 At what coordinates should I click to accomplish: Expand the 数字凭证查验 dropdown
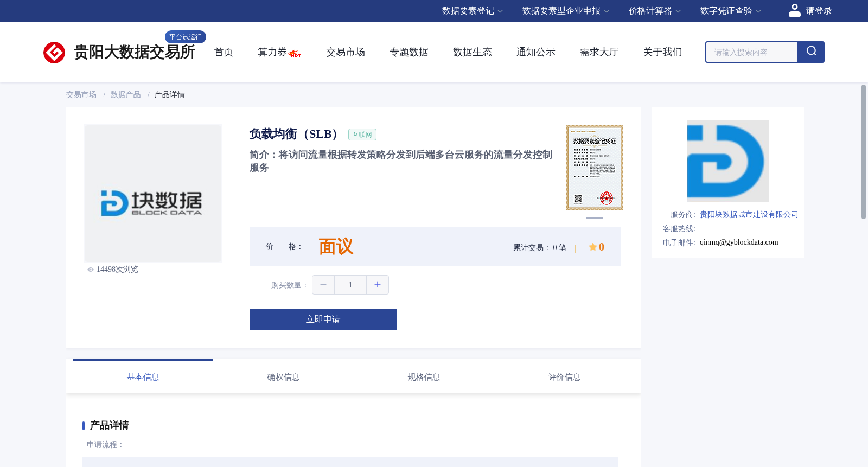point(731,11)
